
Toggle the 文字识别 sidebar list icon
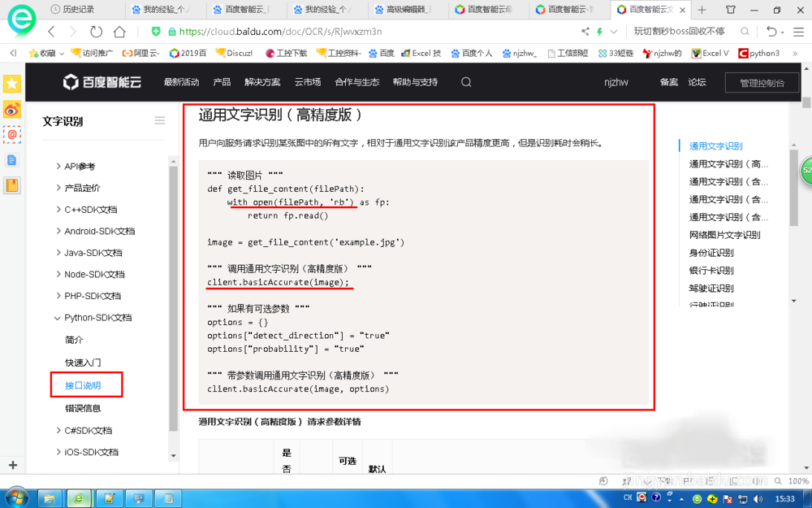(159, 120)
